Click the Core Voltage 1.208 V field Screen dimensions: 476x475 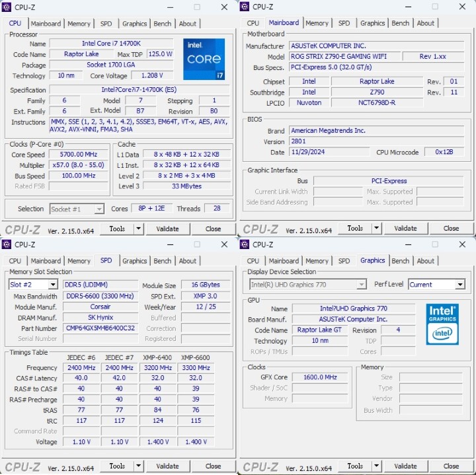click(x=152, y=75)
